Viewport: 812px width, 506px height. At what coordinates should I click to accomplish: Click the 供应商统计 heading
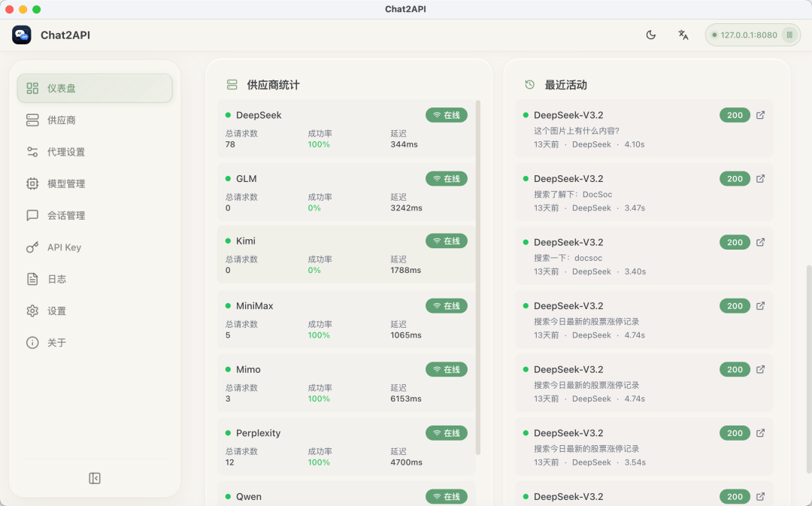[x=273, y=85]
